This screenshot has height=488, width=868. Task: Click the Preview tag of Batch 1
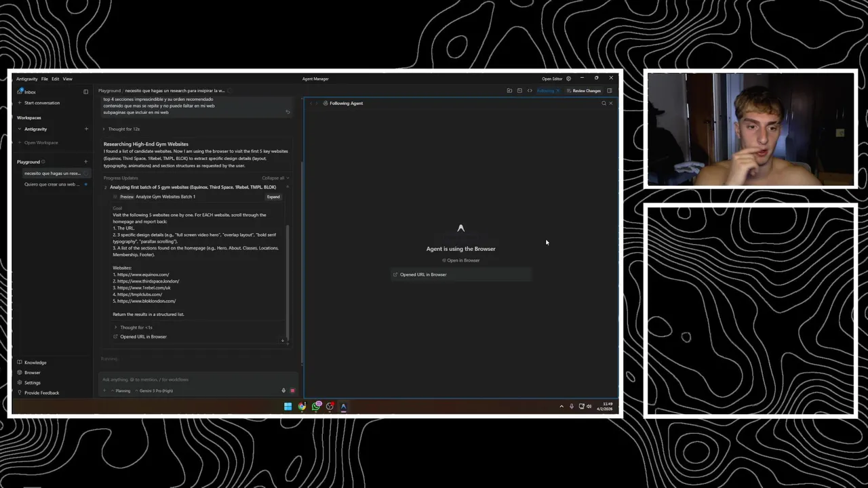click(x=127, y=197)
